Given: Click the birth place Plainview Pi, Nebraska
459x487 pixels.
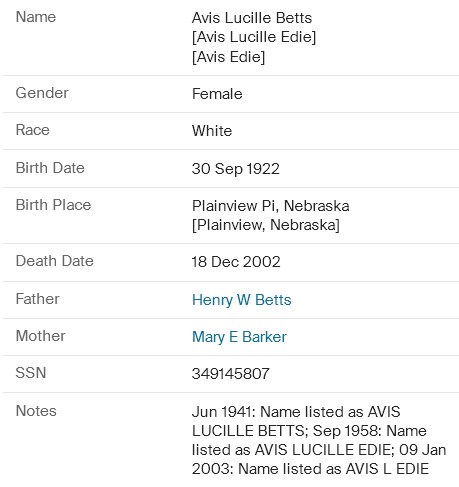Looking at the screenshot, I should [x=270, y=206].
